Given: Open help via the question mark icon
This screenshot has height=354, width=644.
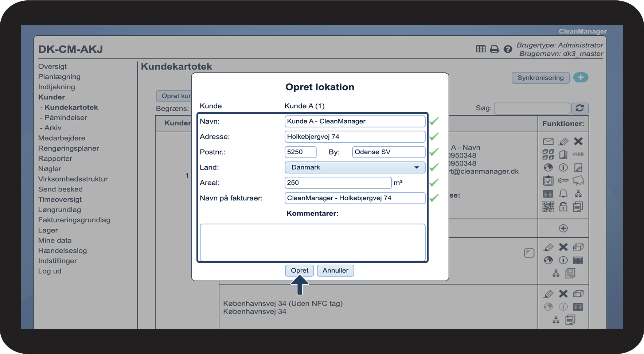Looking at the screenshot, I should pos(508,49).
